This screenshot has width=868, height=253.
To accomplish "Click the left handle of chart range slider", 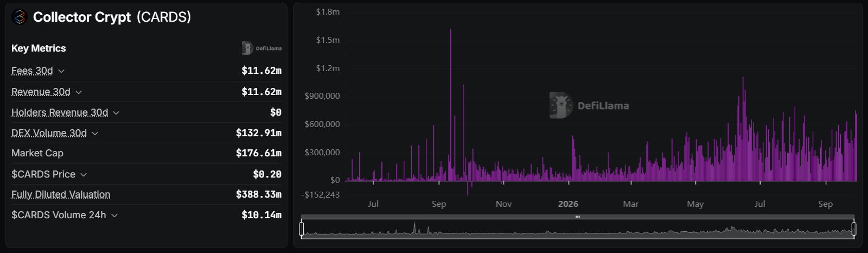I will tap(302, 229).
